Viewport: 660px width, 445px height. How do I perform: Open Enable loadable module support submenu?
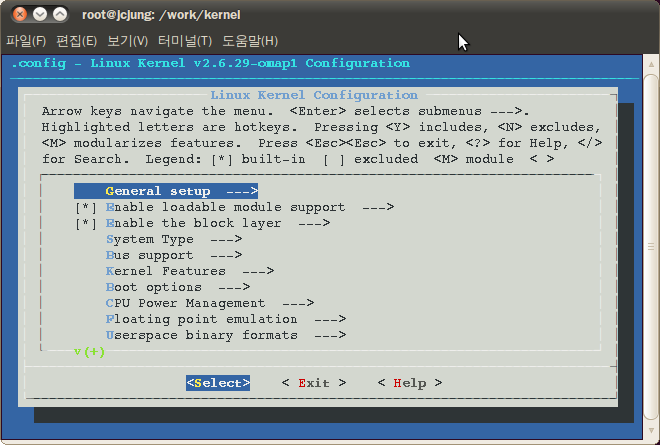pyautogui.click(x=250, y=207)
